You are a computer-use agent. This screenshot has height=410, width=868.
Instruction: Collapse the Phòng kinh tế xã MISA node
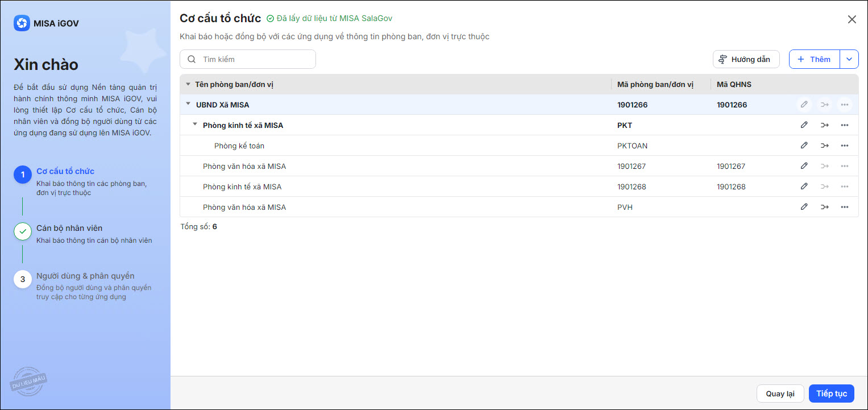(x=195, y=125)
